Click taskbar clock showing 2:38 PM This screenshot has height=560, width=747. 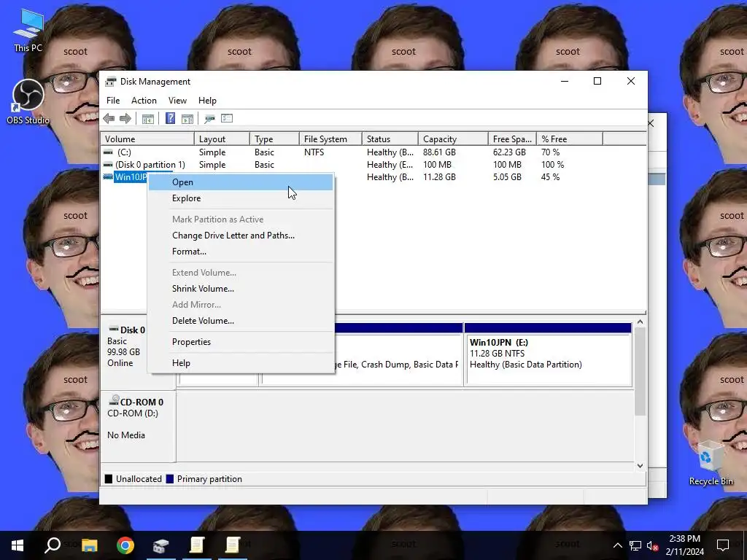point(684,545)
